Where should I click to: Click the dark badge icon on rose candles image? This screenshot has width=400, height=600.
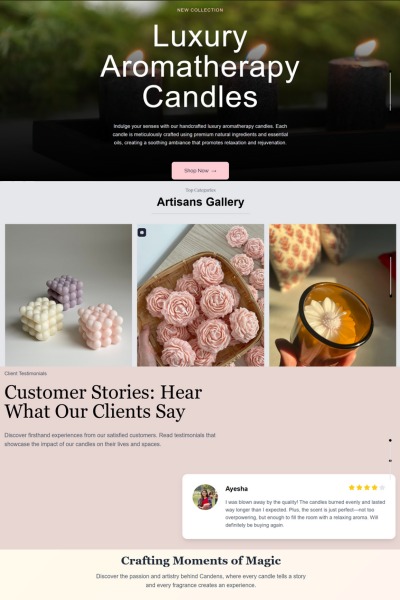142,232
